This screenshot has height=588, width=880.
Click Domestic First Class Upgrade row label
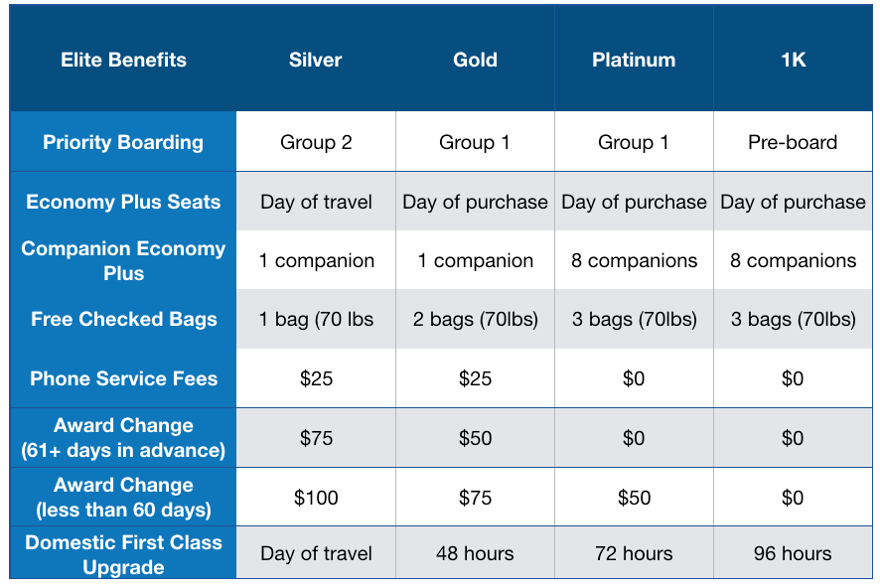coord(123,554)
